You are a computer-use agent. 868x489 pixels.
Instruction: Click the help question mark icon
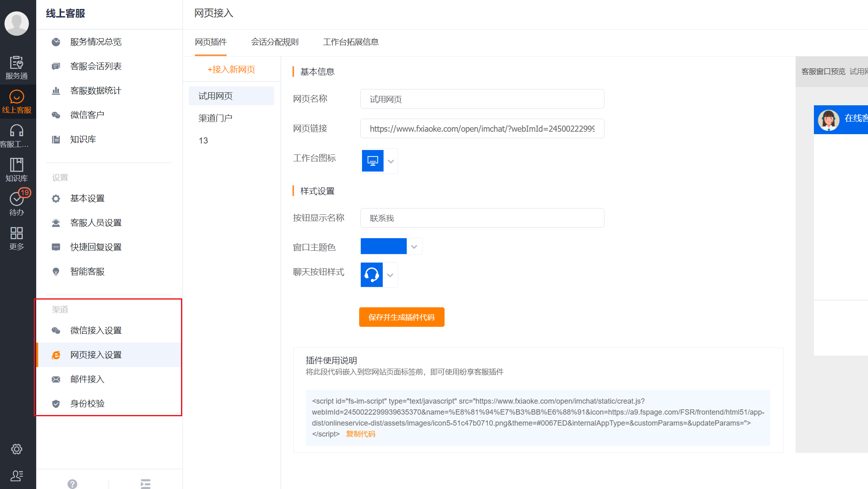click(x=72, y=484)
